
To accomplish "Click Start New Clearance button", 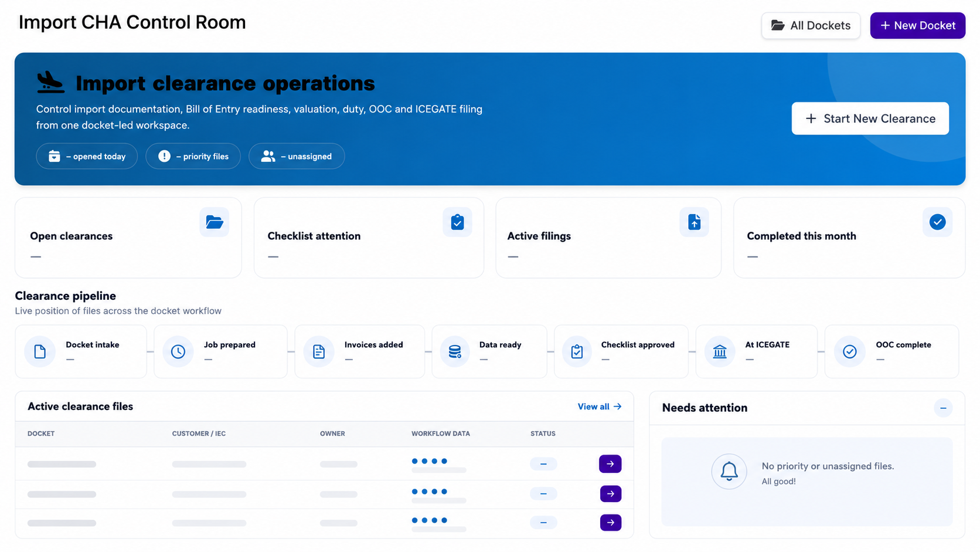I will 870,118.
